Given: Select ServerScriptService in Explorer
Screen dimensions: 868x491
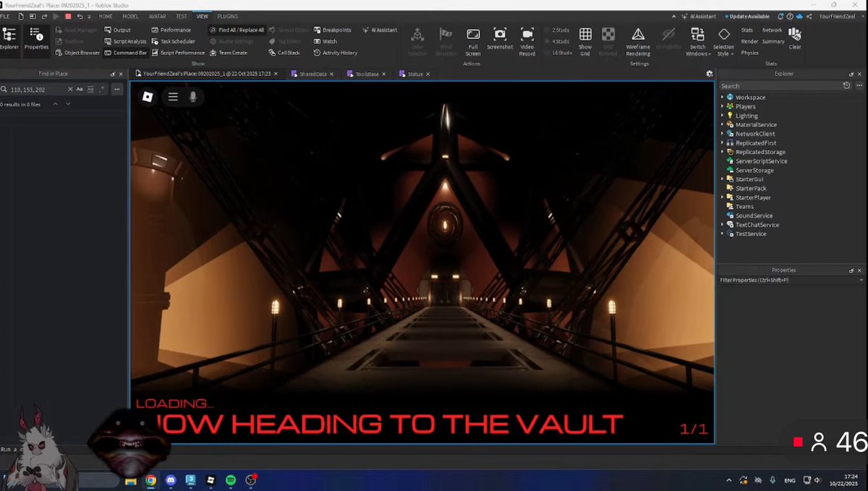Looking at the screenshot, I should [761, 161].
